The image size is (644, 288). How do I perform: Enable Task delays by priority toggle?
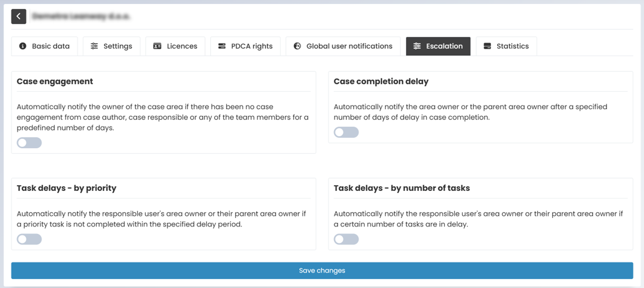29,239
